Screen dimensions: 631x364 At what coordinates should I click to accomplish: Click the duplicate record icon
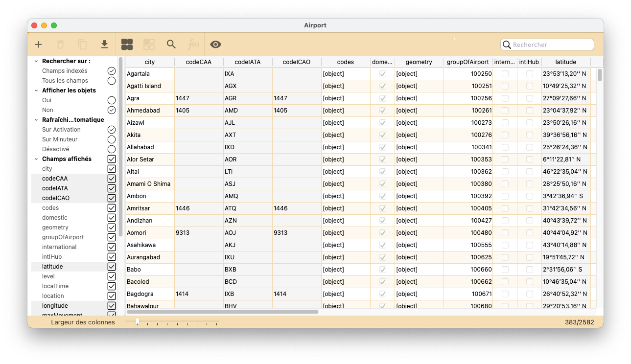(x=82, y=45)
